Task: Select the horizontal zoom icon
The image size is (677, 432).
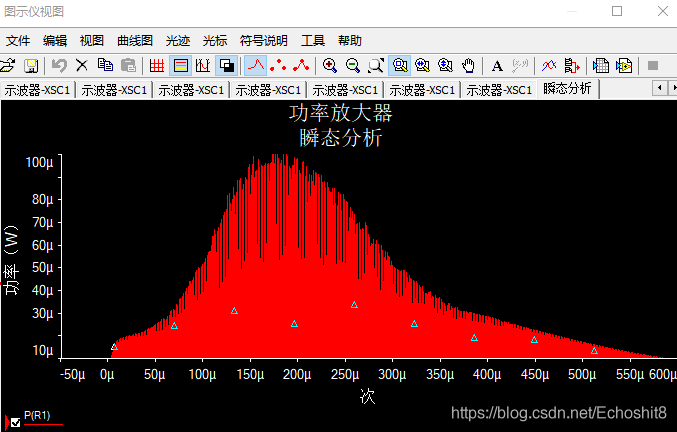Action: point(422,66)
